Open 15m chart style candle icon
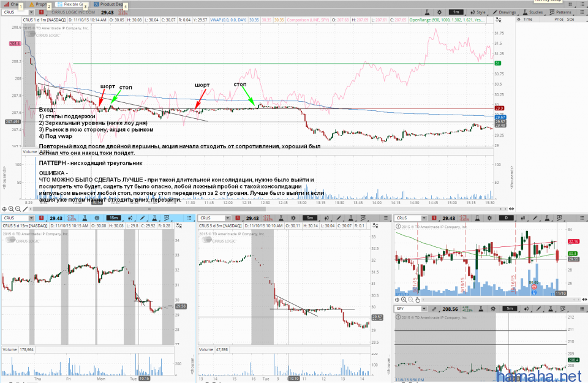The image size is (588, 383). coord(130,218)
